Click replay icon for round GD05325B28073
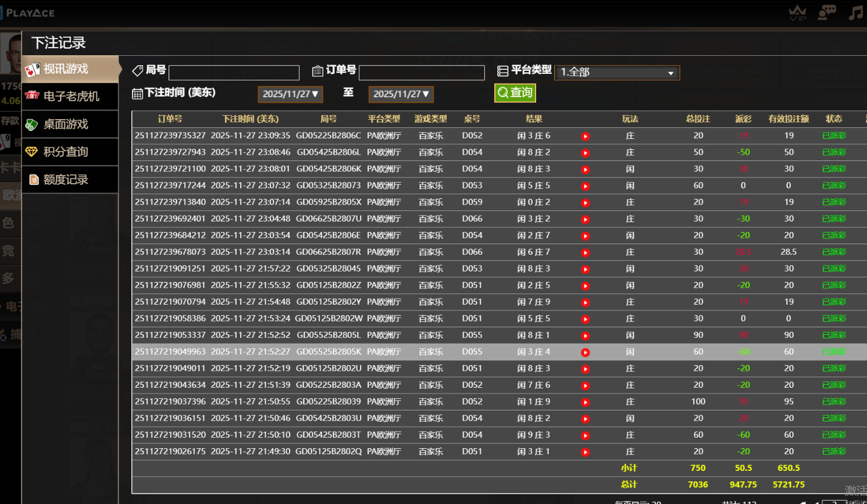 point(586,186)
